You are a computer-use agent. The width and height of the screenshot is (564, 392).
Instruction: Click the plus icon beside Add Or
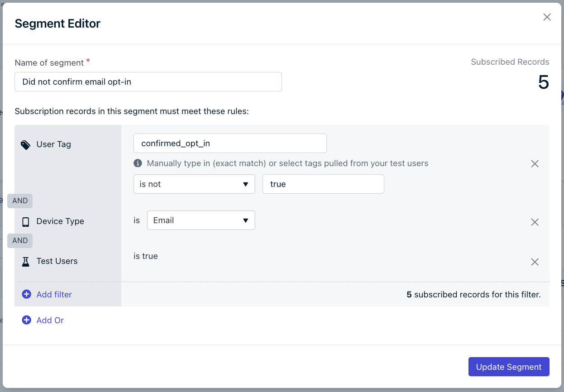click(27, 320)
